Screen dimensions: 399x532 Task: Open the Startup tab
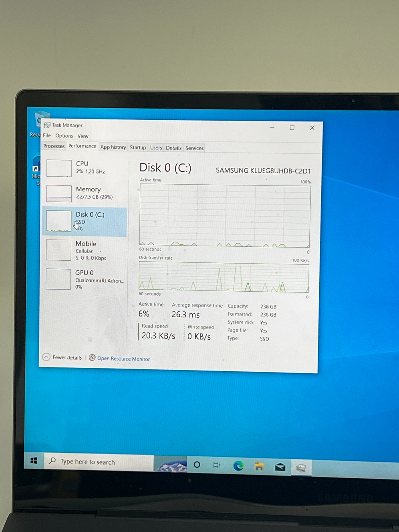pyautogui.click(x=138, y=147)
